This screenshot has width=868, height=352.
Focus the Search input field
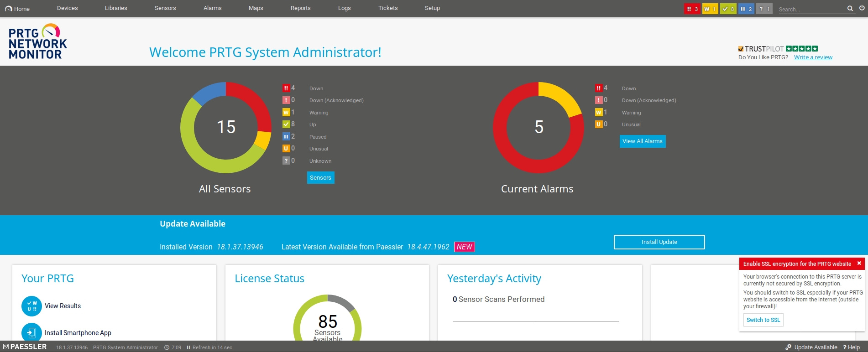pos(812,9)
